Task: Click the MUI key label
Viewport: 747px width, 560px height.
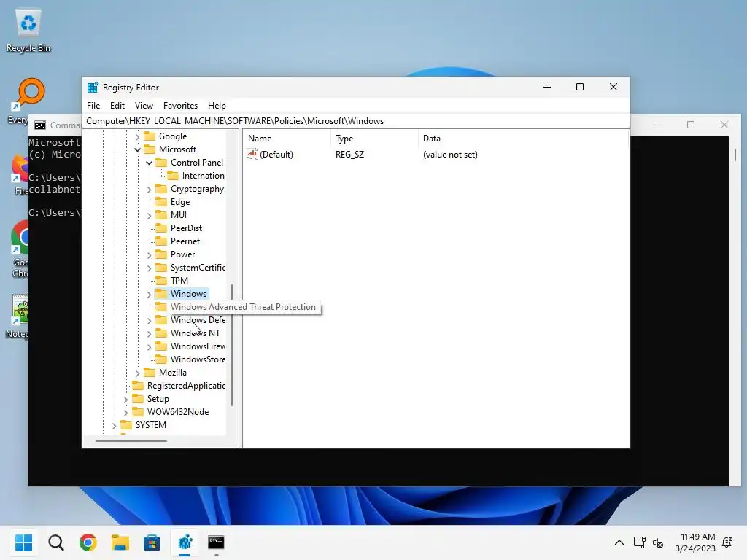Action: [x=179, y=215]
